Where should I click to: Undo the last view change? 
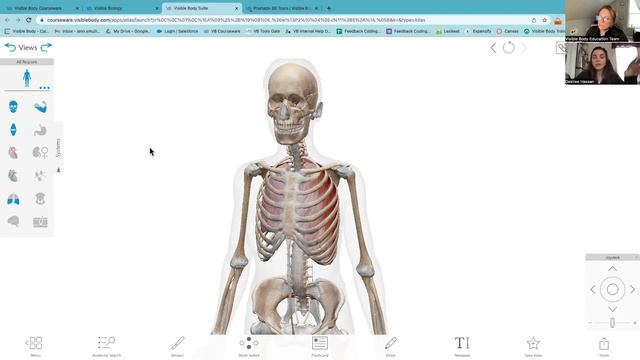[x=10, y=47]
